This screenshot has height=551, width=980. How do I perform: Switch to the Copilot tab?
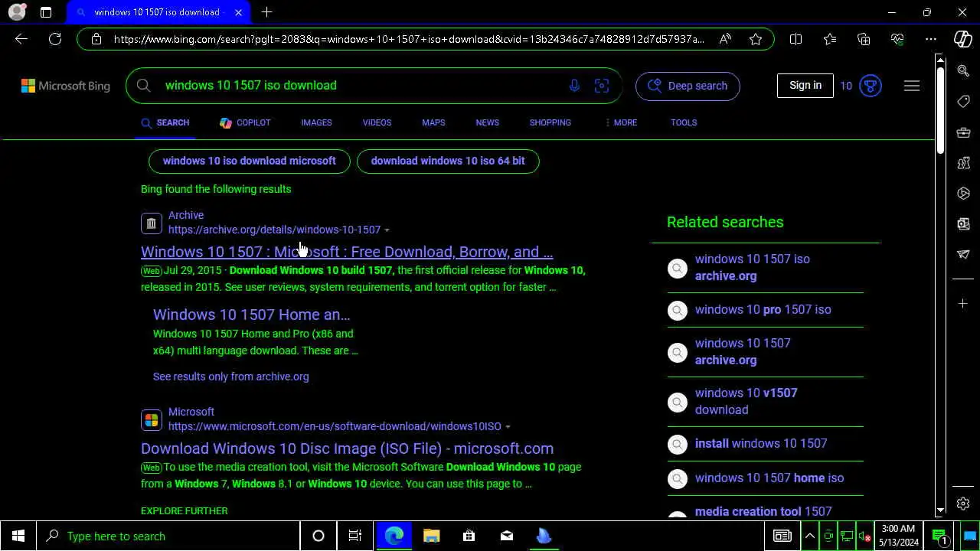245,122
